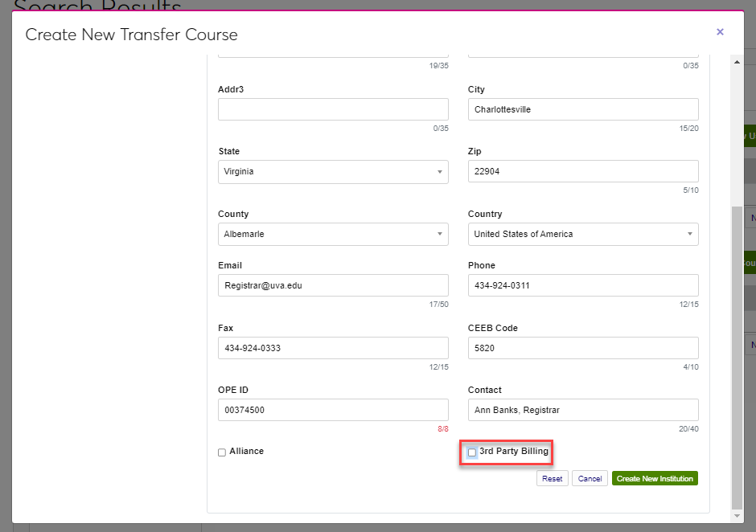Click the Email field with Registrar@uva.edu
This screenshot has height=532, width=756.
point(333,285)
